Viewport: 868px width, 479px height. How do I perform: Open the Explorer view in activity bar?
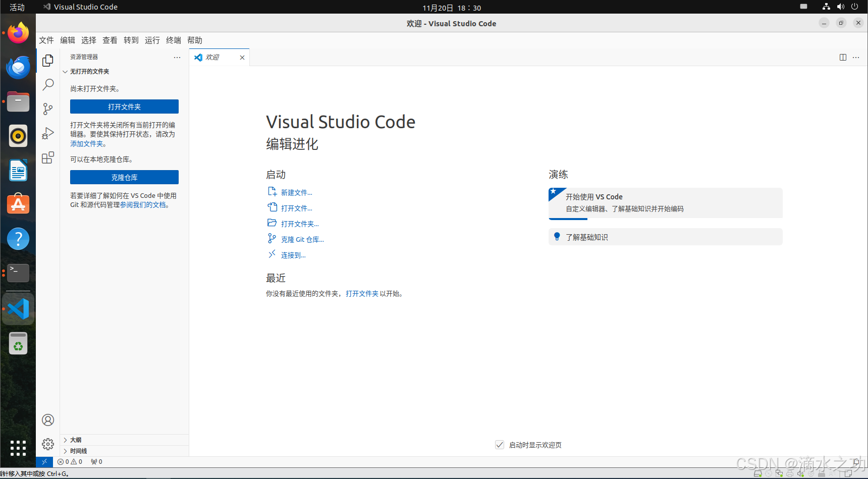48,61
